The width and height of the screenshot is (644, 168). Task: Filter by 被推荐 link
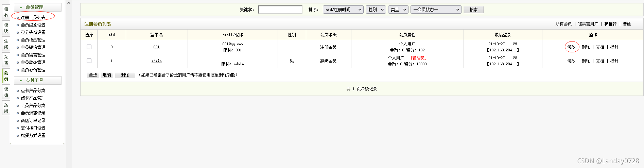610,24
